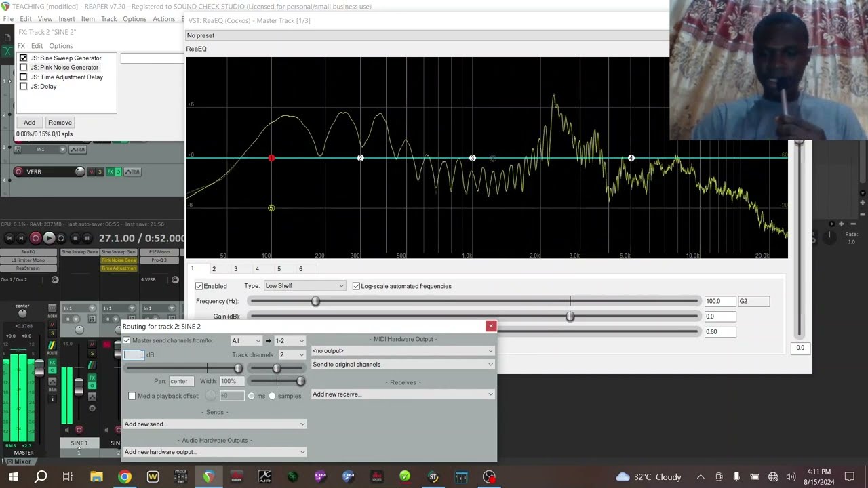Open the Add new send dropdown
The image size is (868, 488).
pos(214,424)
